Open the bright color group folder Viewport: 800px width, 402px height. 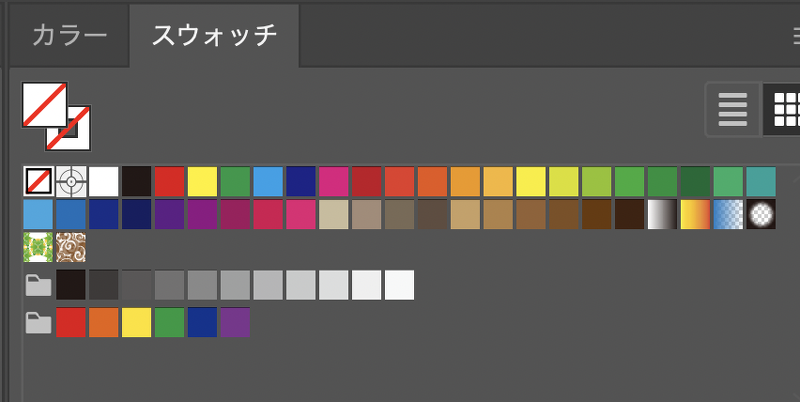tap(38, 322)
